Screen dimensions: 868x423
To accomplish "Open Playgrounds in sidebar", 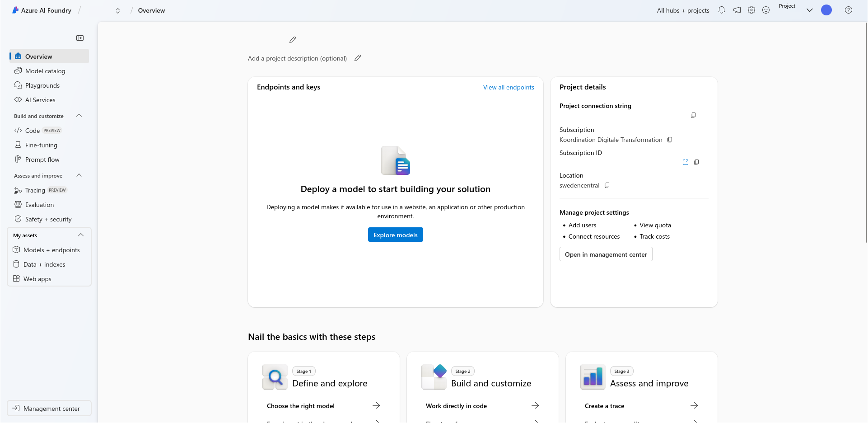I will point(49,85).
